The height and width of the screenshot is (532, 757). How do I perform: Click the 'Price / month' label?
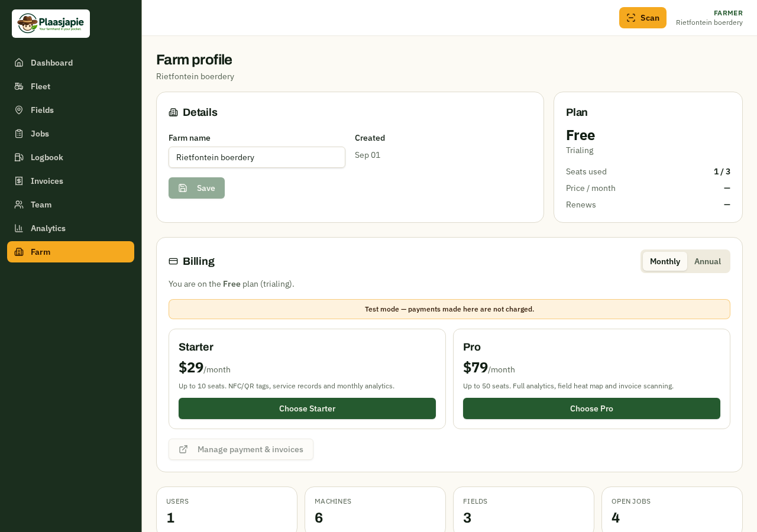pos(591,188)
